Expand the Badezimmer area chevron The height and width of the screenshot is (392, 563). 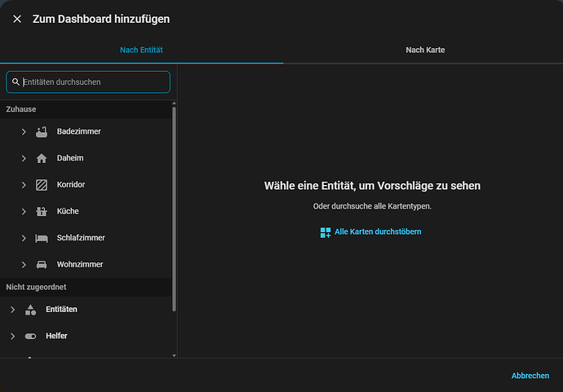pyautogui.click(x=24, y=132)
